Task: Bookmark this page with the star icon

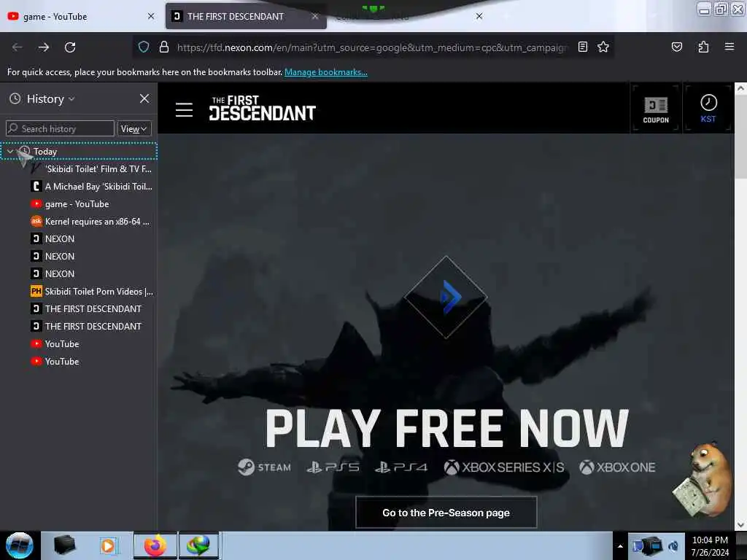Action: (603, 47)
